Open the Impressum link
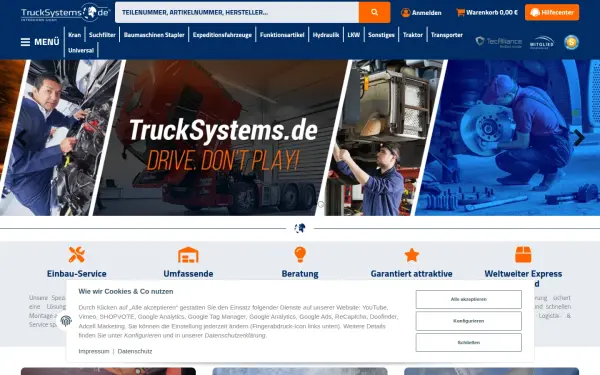Viewport: 600px width, 375px height. point(94,351)
